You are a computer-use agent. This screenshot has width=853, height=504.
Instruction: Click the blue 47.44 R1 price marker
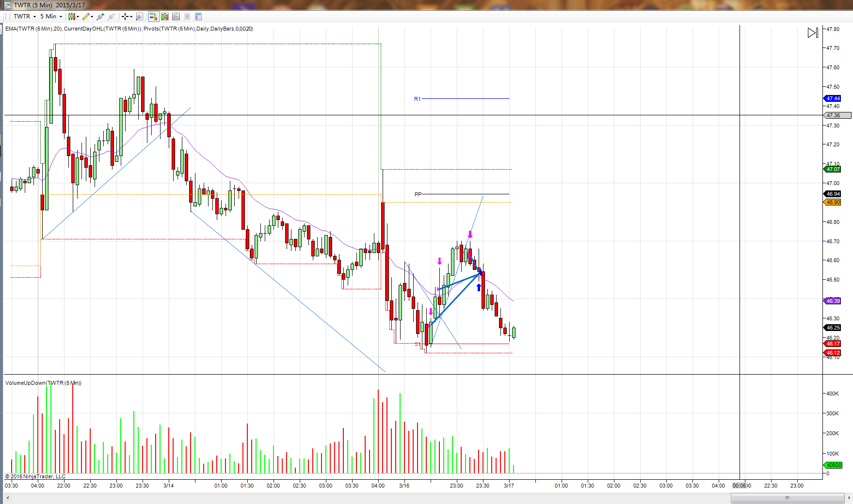(x=833, y=98)
